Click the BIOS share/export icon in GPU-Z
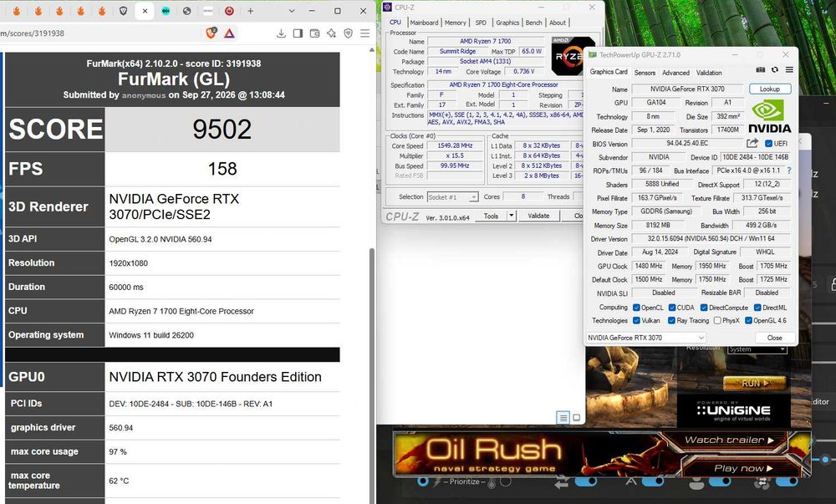Screen dimensions: 836x504 tap(752, 143)
